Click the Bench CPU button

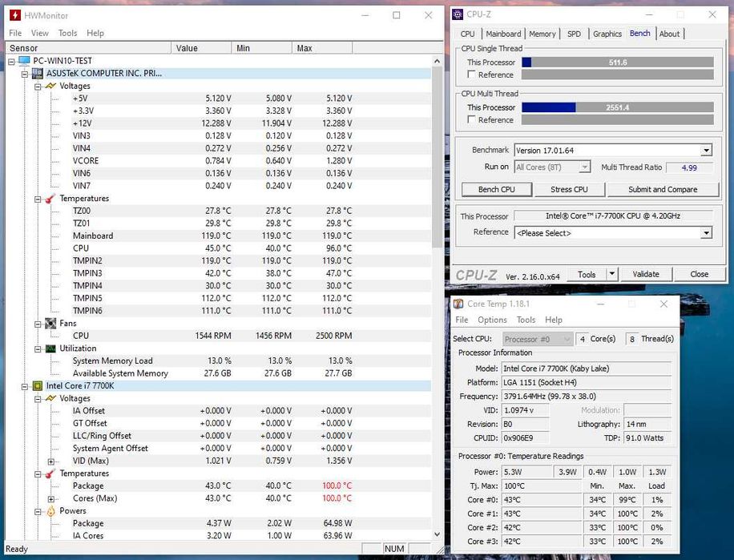pos(497,190)
